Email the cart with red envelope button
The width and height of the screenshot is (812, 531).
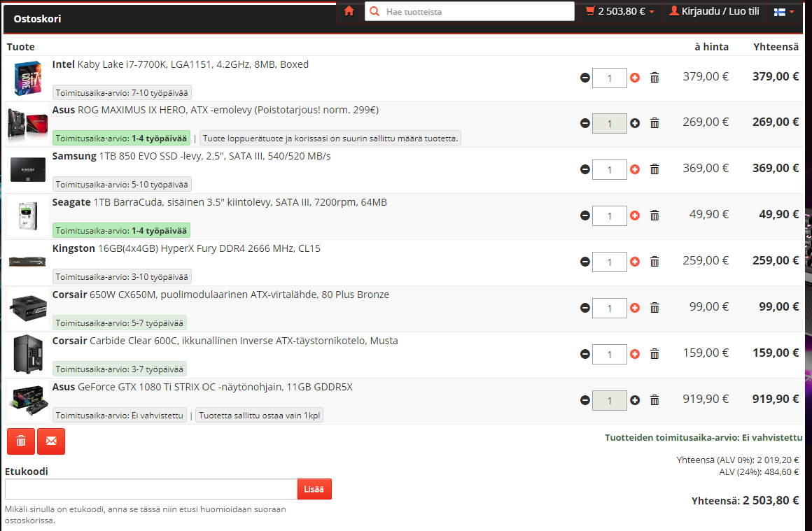pos(51,441)
